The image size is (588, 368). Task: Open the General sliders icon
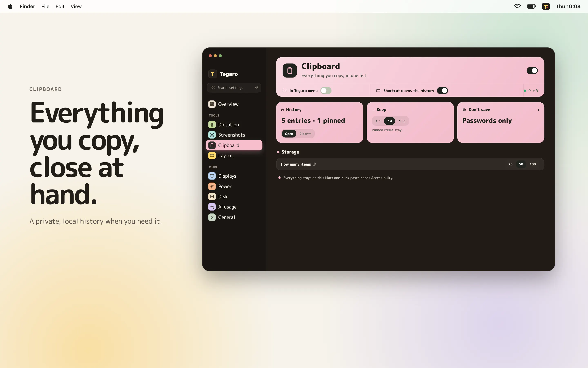tap(212, 217)
